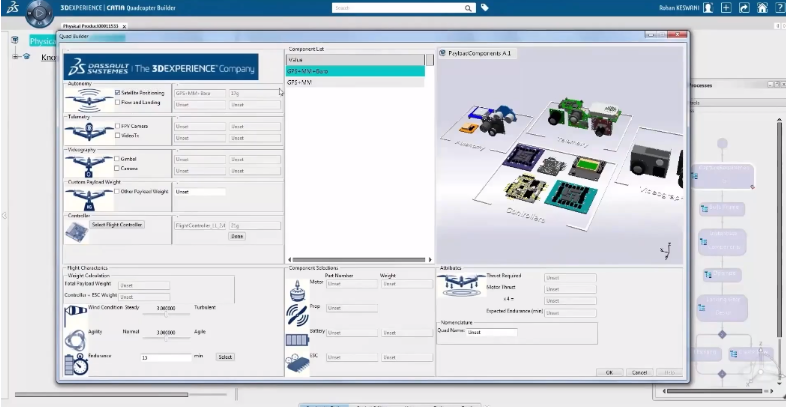The image size is (786, 407).
Task: Click the flight controller board image
Action: 75,231
